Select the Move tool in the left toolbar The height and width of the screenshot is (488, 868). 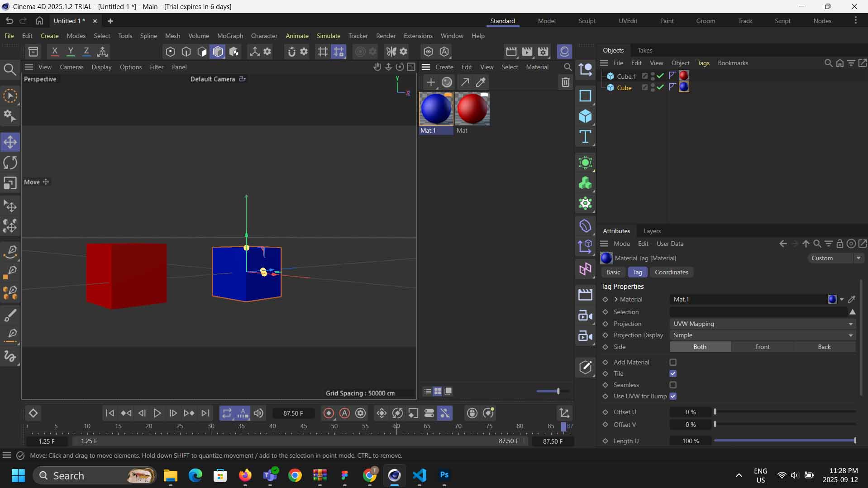tap(10, 142)
